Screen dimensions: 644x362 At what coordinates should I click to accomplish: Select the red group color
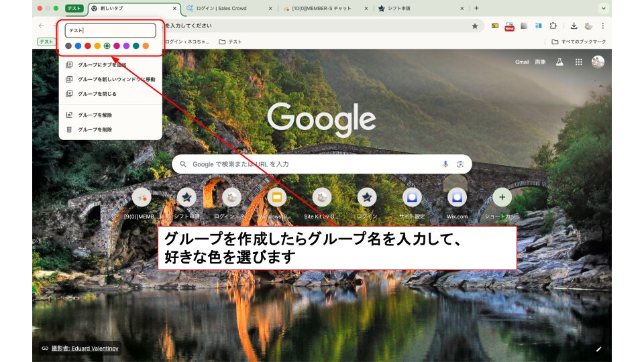click(88, 46)
